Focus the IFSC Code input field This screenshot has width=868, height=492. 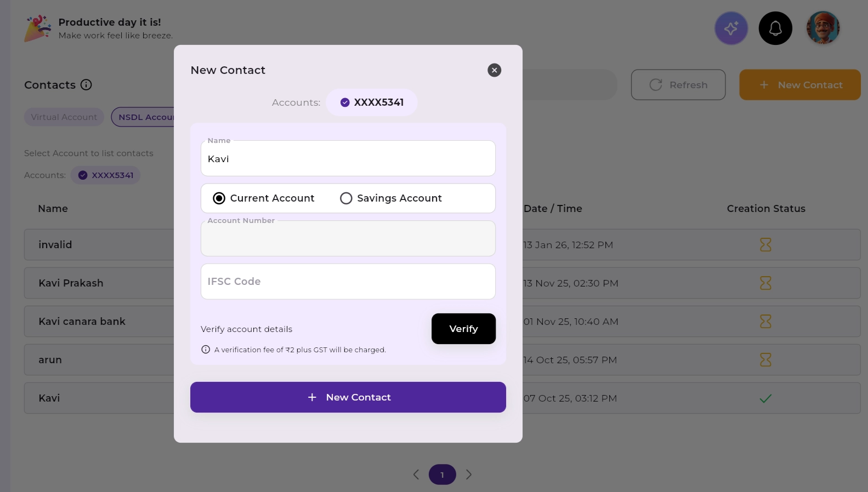pyautogui.click(x=348, y=282)
